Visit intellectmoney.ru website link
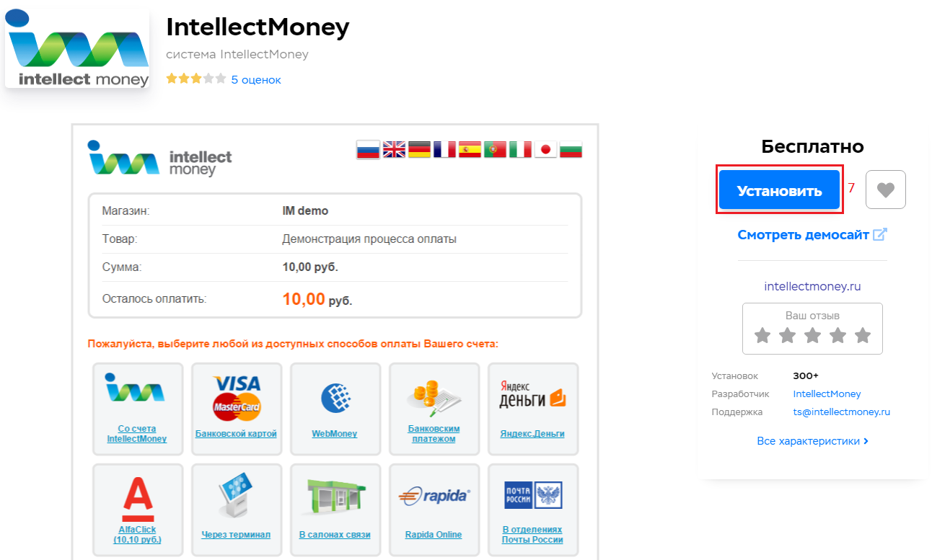 pos(812,286)
